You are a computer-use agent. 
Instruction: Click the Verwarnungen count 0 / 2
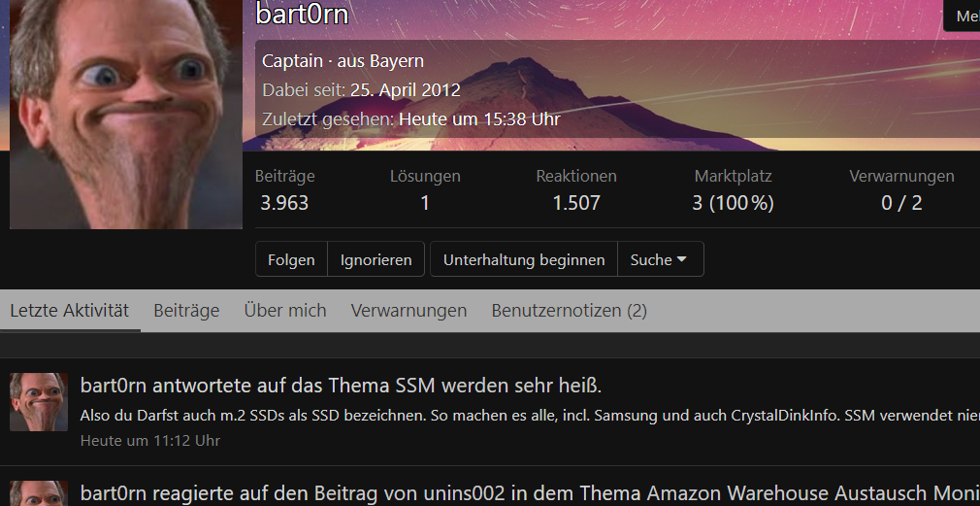pyautogui.click(x=901, y=203)
